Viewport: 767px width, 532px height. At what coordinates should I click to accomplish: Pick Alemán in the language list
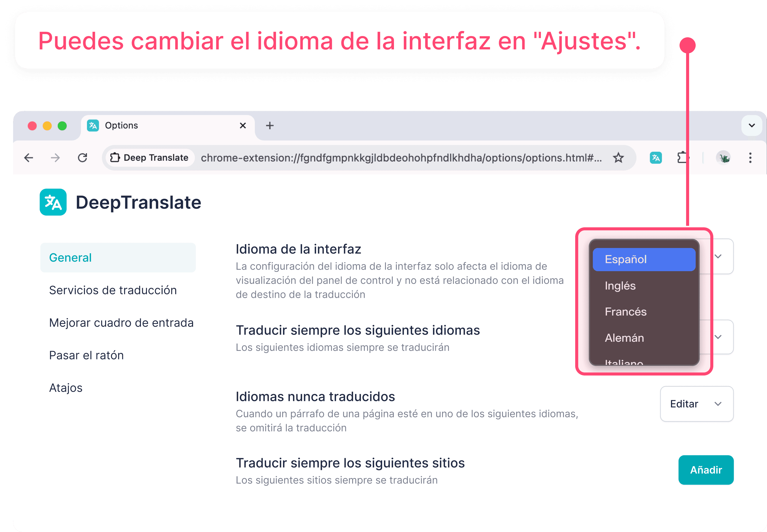coord(644,338)
